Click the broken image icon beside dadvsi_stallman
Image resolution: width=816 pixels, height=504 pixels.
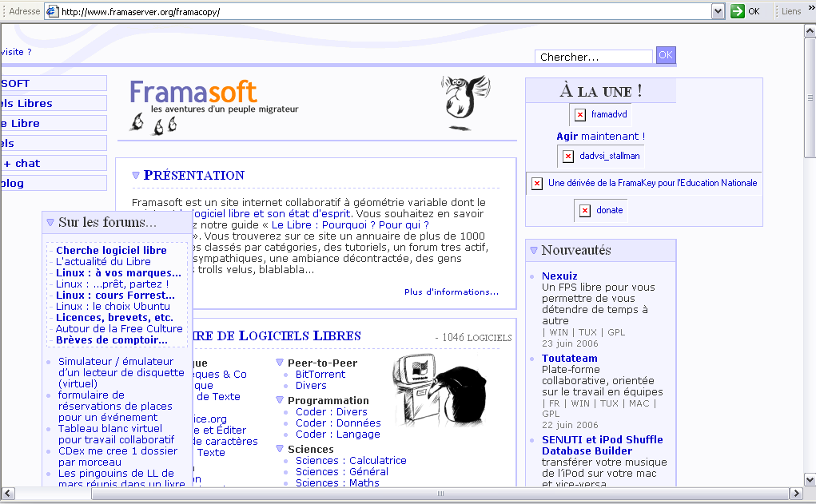[x=568, y=156]
